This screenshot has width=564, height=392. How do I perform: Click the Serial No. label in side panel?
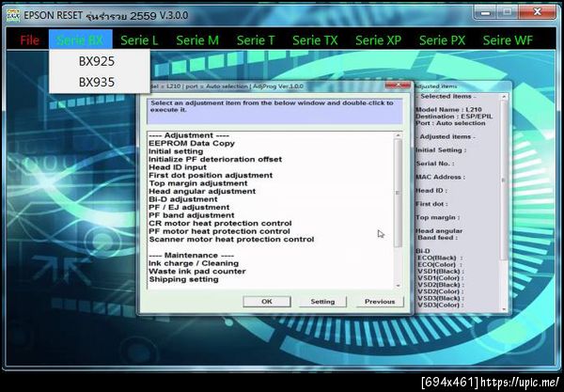click(x=435, y=164)
